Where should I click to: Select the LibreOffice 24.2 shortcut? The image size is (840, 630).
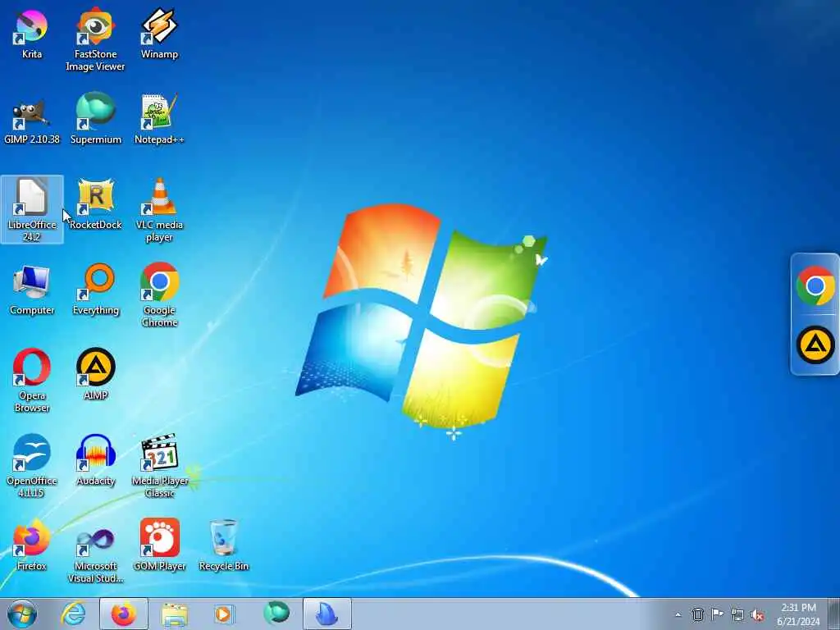32,209
